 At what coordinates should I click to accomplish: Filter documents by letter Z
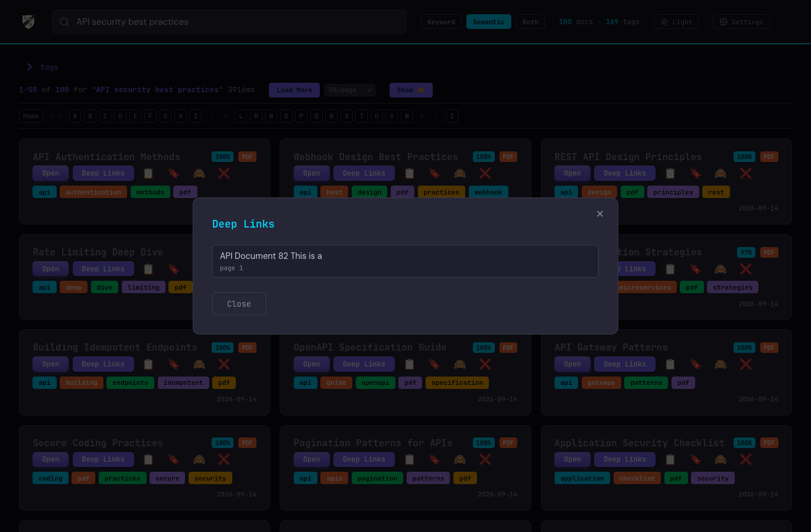(x=452, y=116)
